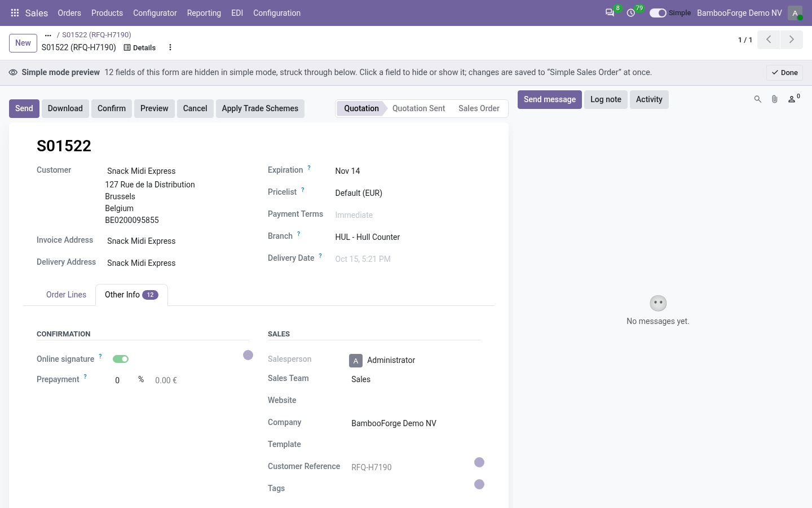Open the Company dropdown BambooForge Demo NV

(415, 423)
